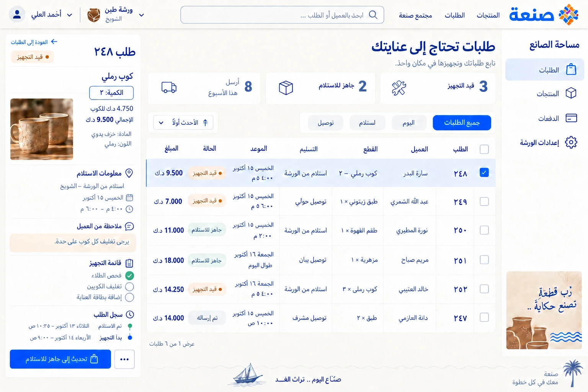The width and height of the screenshot is (588, 392).
Task: Select the checkbox for order ٢٥٠
Action: pos(484,230)
